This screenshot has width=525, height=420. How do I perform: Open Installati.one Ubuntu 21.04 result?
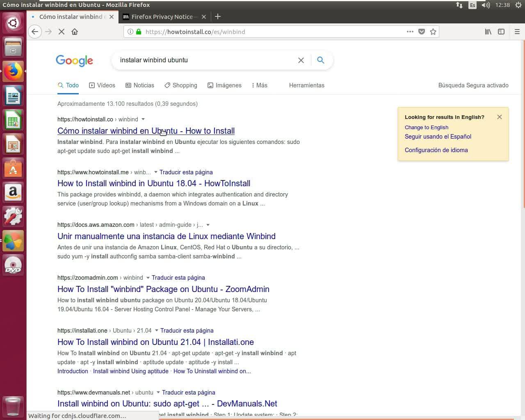(155, 342)
